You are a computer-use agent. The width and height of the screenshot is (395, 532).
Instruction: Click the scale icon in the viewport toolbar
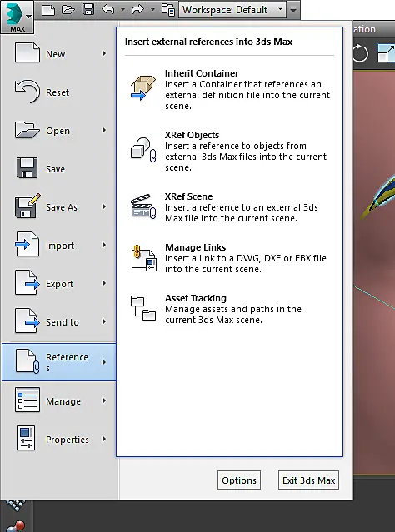387,53
